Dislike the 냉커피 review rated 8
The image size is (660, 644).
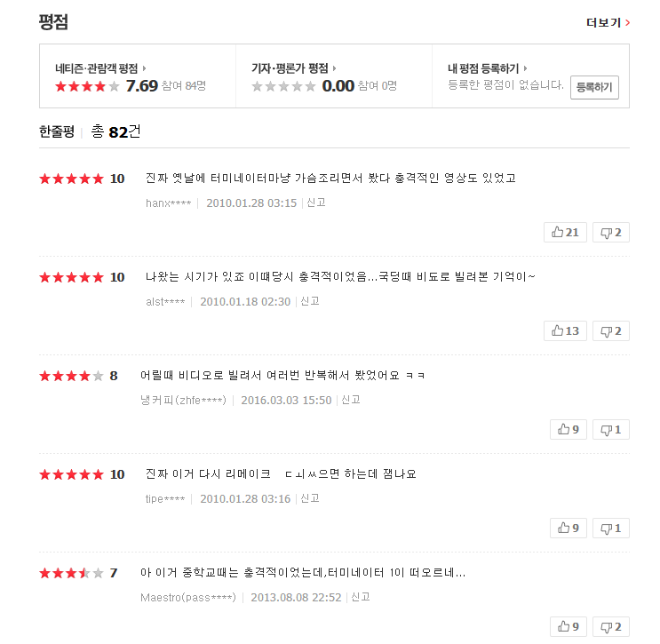coord(611,429)
